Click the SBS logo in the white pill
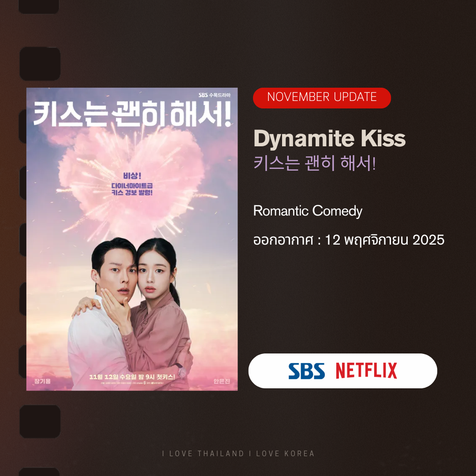476x476 pixels. 306,371
